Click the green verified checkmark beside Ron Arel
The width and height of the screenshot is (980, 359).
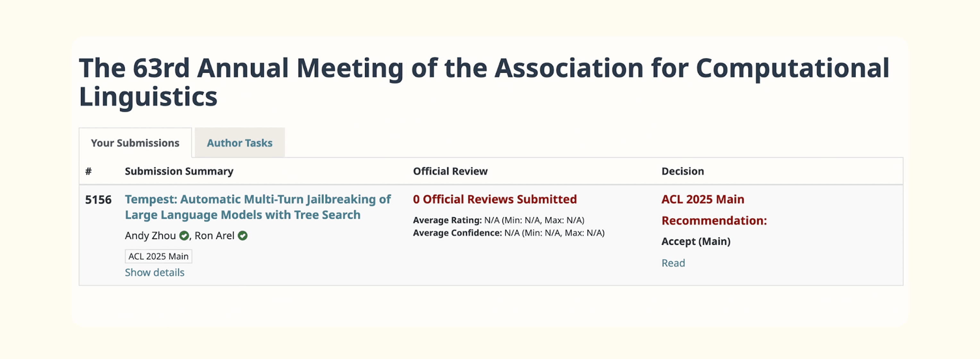coord(243,236)
